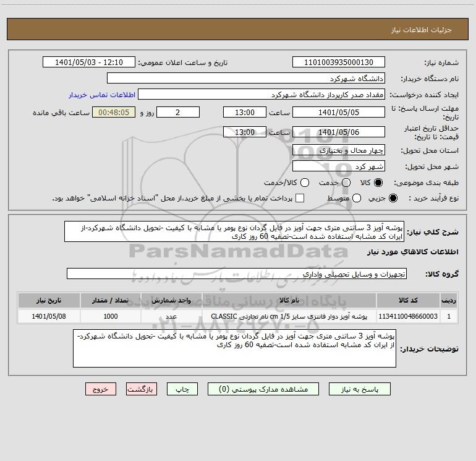Click the اطلاعات کالاهای مورد نیاز section heading
This screenshot has height=461, width=476.
pyautogui.click(x=412, y=252)
